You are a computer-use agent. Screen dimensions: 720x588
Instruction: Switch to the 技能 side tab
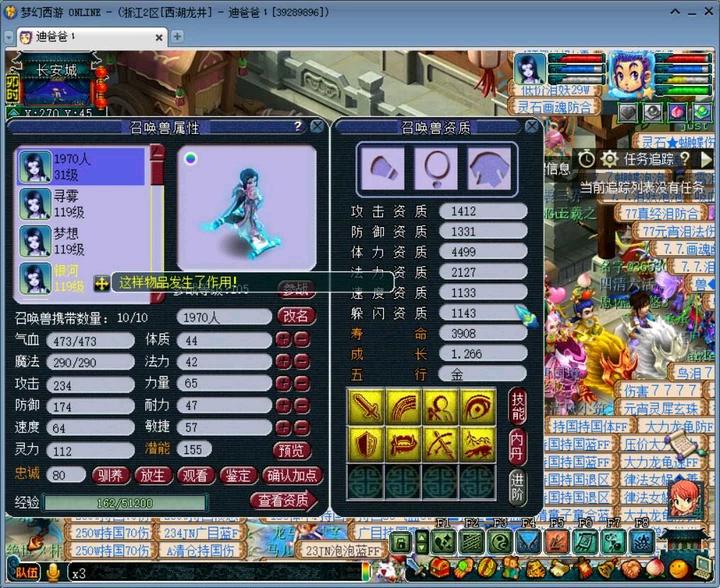pos(518,407)
